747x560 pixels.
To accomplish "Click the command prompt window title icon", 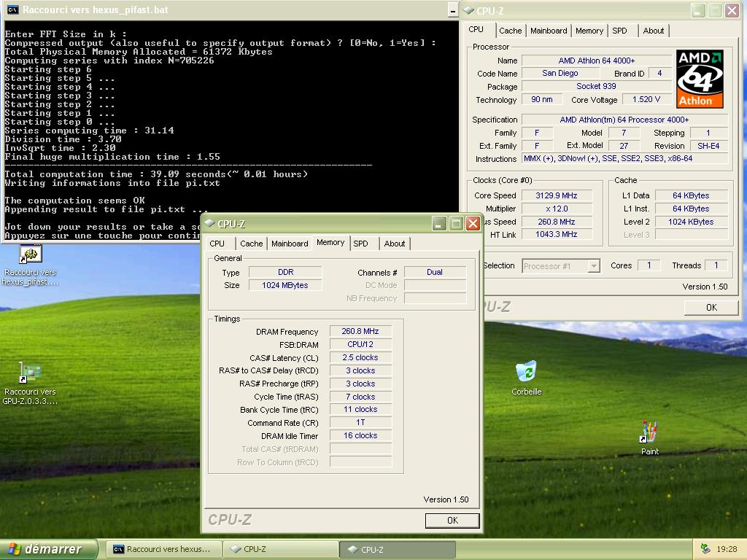I will pos(13,9).
